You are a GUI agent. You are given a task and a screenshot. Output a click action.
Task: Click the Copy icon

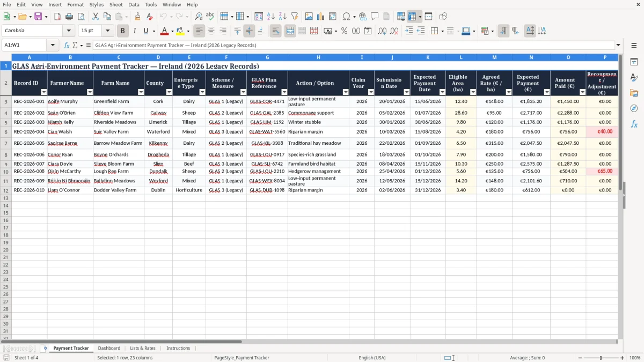(107, 17)
